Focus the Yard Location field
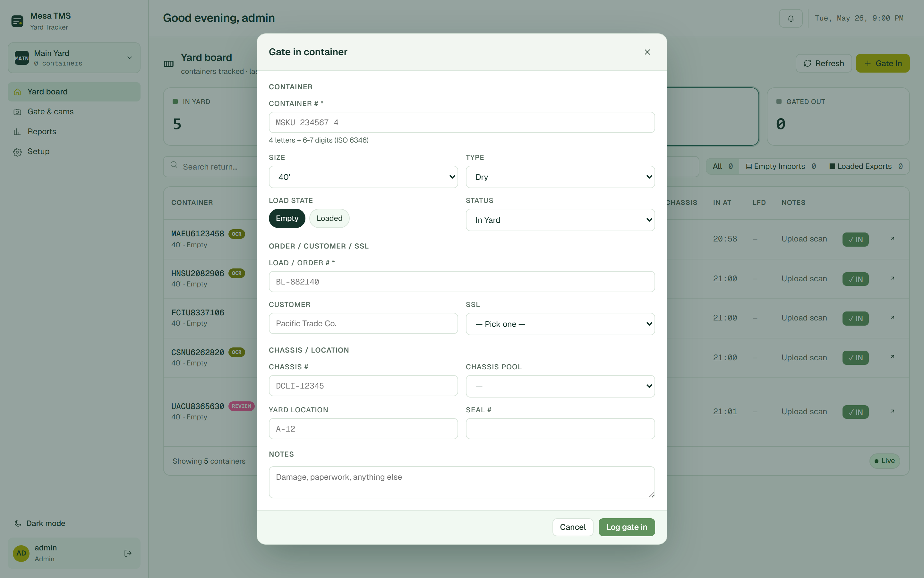 [x=363, y=429]
